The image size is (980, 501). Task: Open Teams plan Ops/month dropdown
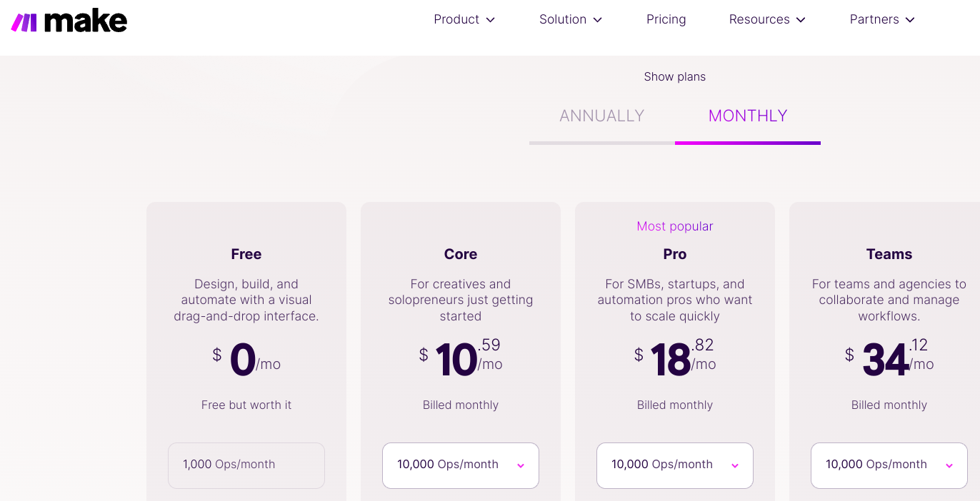click(x=889, y=465)
